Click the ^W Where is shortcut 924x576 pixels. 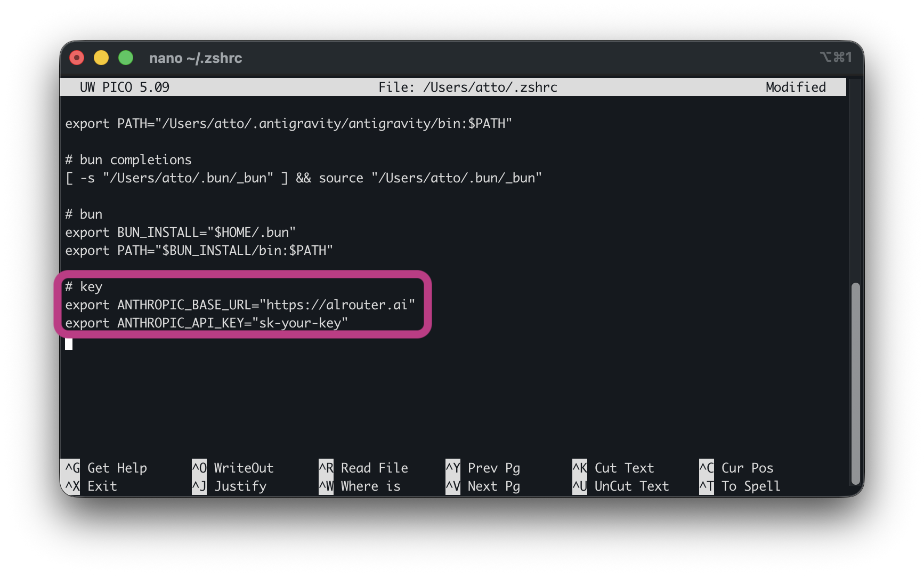tap(360, 486)
